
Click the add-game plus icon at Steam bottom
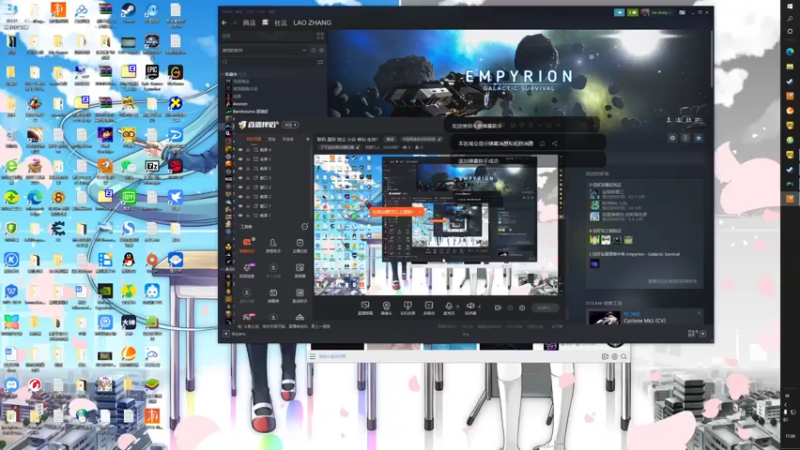226,334
